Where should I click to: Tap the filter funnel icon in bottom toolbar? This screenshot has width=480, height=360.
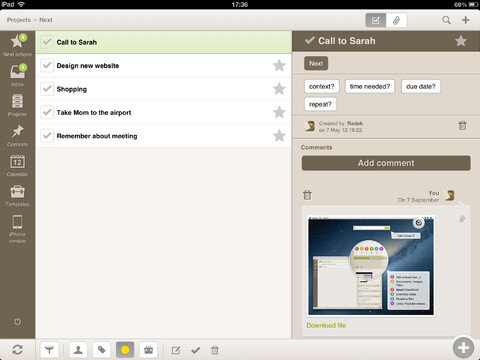coord(49,350)
